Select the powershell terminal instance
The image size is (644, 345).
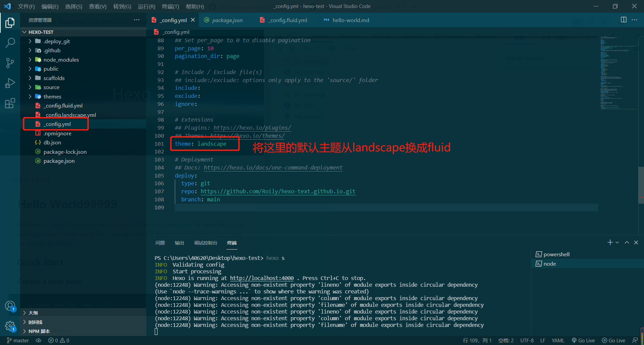coord(588,254)
